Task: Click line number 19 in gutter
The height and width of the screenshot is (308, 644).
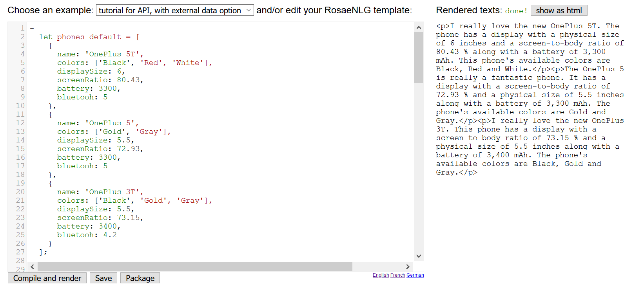Action: (20, 183)
